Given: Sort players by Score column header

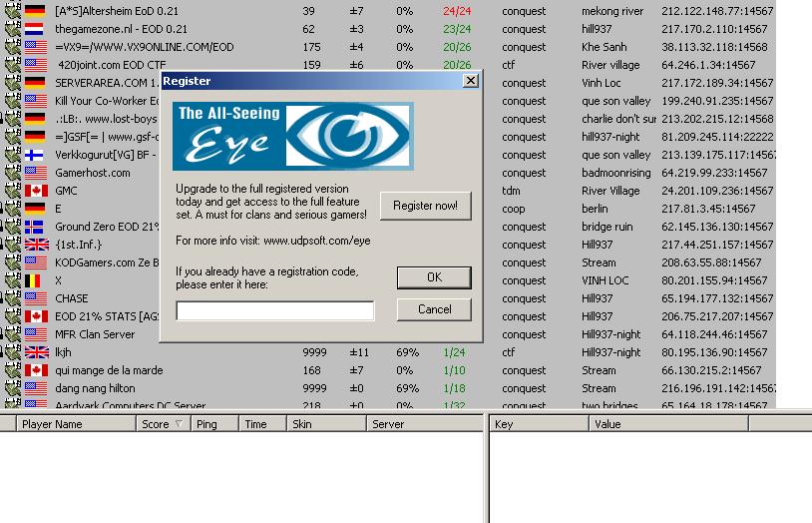Looking at the screenshot, I should tap(164, 424).
